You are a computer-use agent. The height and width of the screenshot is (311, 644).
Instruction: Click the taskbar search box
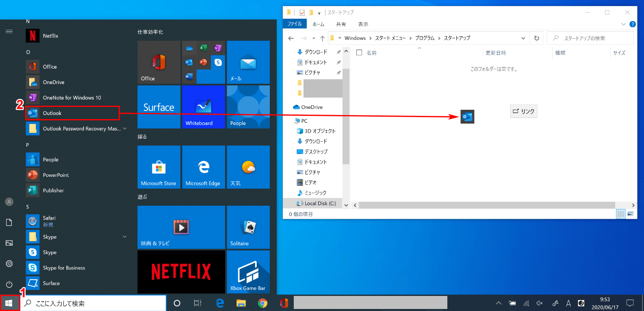pos(93,303)
